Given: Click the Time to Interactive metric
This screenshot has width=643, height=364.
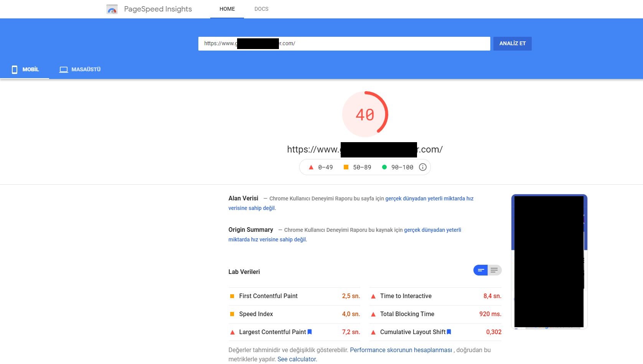Looking at the screenshot, I should point(435,296).
